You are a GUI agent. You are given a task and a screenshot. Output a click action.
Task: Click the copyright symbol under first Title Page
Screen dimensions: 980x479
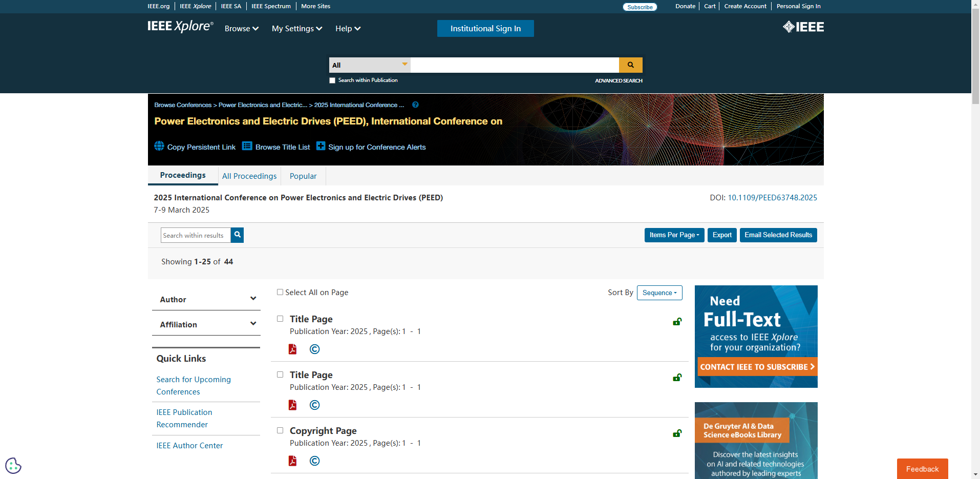pyautogui.click(x=314, y=349)
